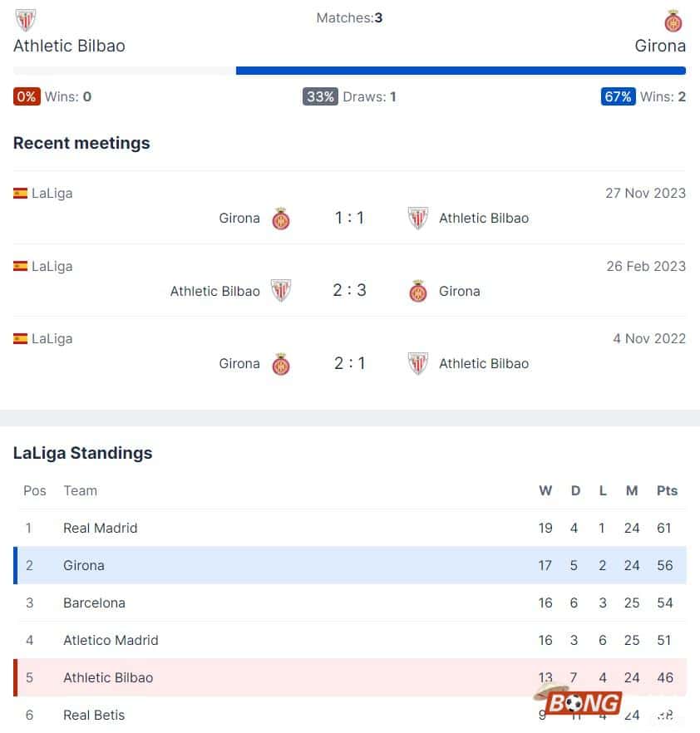Screen dimensions: 700x733
Task: Click Athletic Bilbao's crest in the 26 Feb 2023 match
Action: [281, 291]
